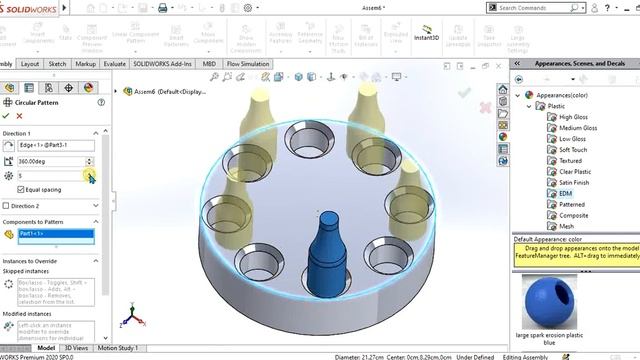Open File Explorer folder icon in task pane

pos(503,113)
